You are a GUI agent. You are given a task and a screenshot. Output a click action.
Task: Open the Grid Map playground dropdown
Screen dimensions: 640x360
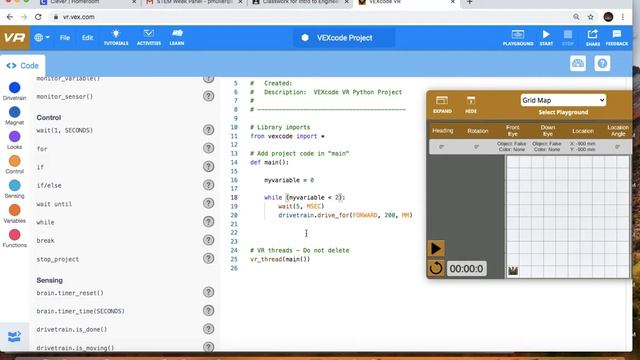(x=563, y=100)
